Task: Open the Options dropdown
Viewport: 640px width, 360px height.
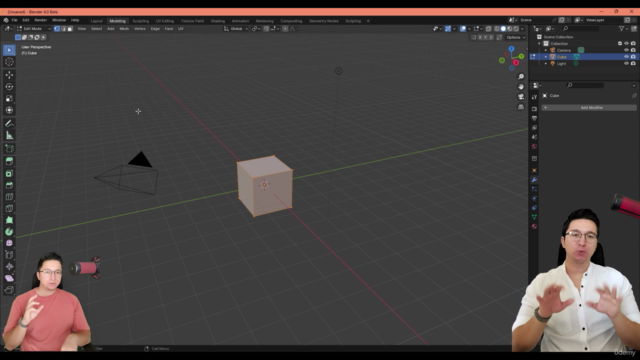Action: tap(516, 37)
